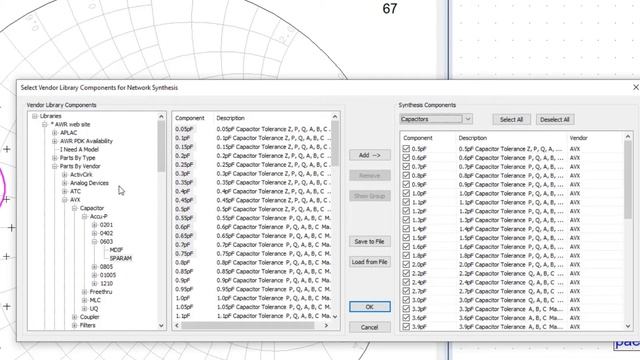Expand the UQ capacitor node
The width and height of the screenshot is (640, 360).
[x=84, y=309]
